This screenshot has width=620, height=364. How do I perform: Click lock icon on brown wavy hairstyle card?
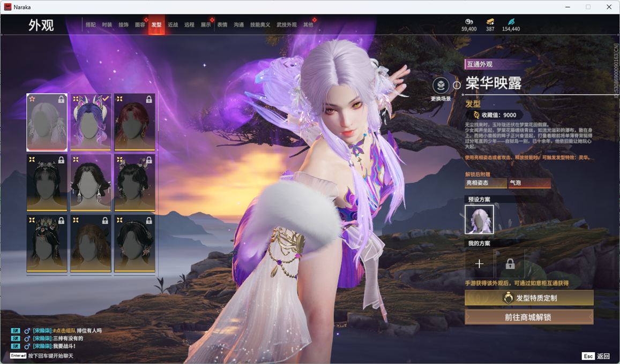(x=105, y=221)
